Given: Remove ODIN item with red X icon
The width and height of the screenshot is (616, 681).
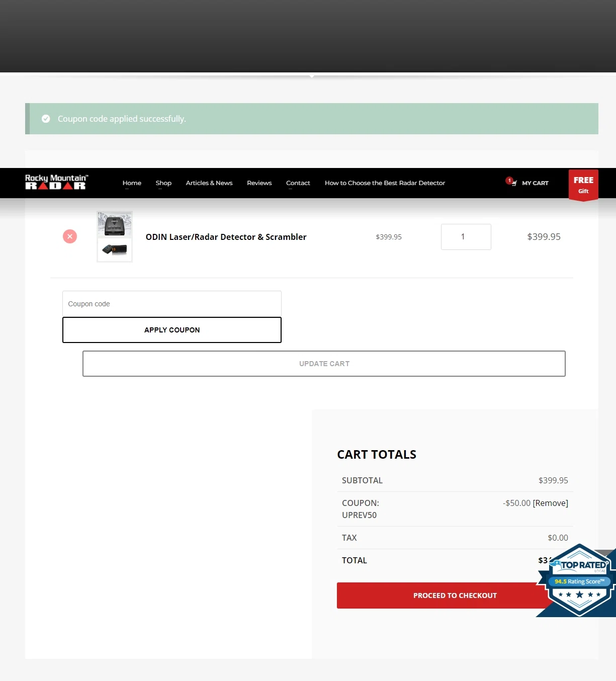Looking at the screenshot, I should (x=70, y=236).
